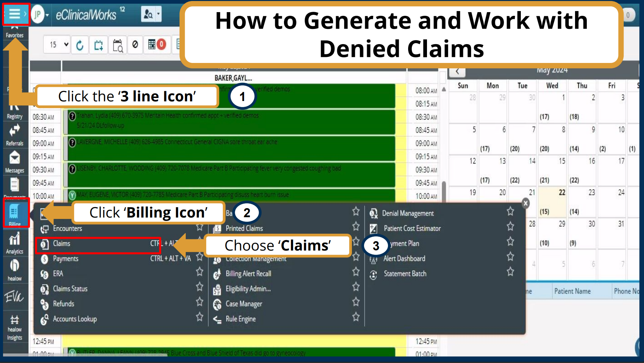
Task: Close the billing menu popup
Action: [x=526, y=203]
